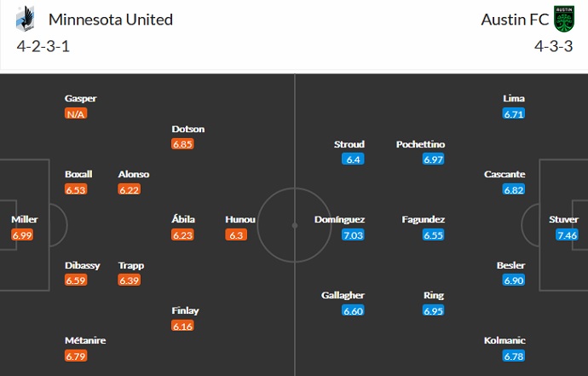This screenshot has height=376, width=588.
Task: Click Minnesota's 4-2-3-1 formation text
Action: [43, 46]
